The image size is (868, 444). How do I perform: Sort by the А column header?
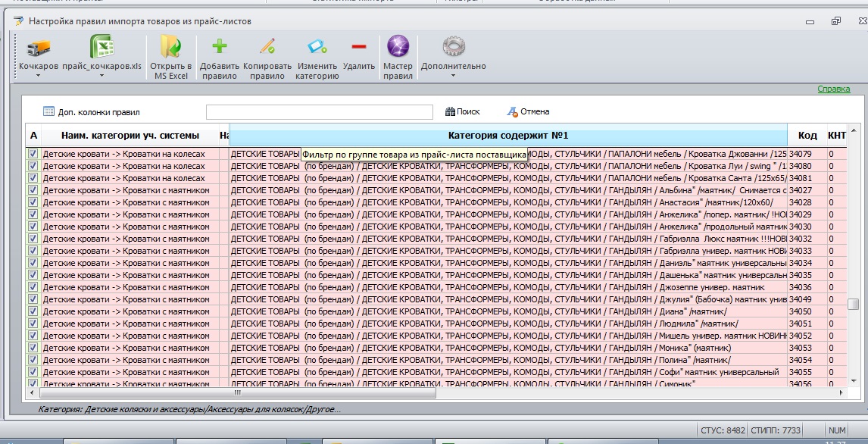[34, 136]
